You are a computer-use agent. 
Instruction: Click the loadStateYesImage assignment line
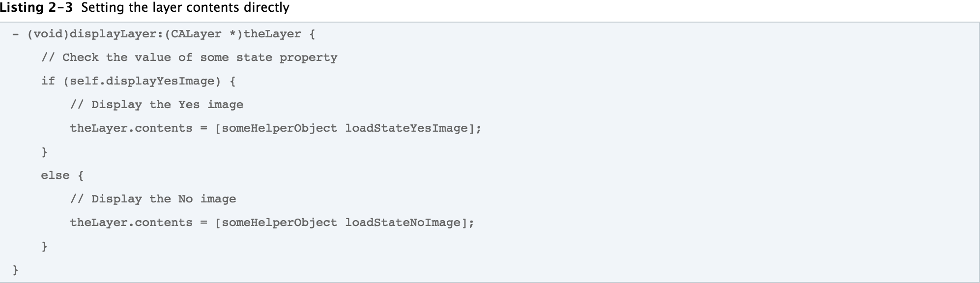coord(276,129)
